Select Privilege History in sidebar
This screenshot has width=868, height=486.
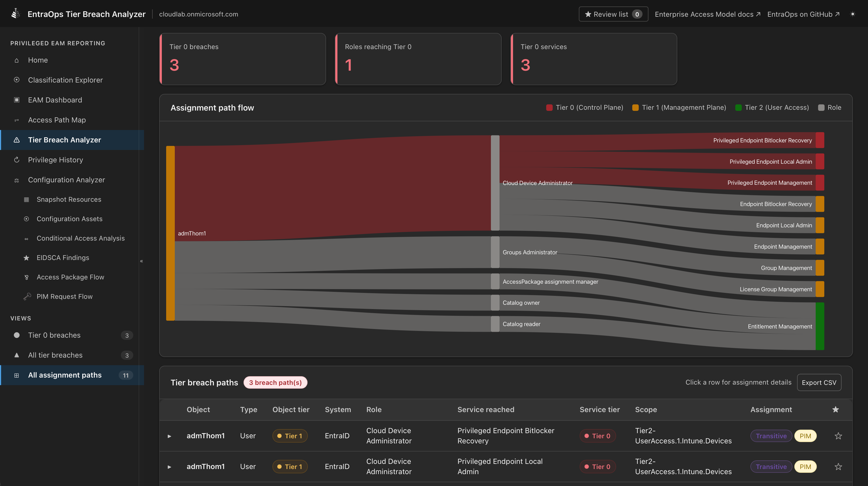[72, 160]
